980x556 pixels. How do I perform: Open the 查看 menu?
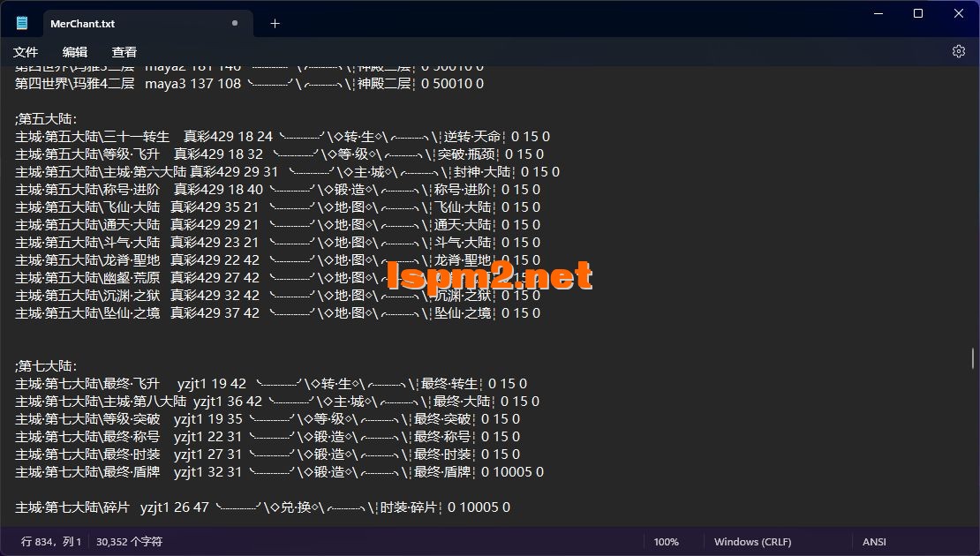124,52
